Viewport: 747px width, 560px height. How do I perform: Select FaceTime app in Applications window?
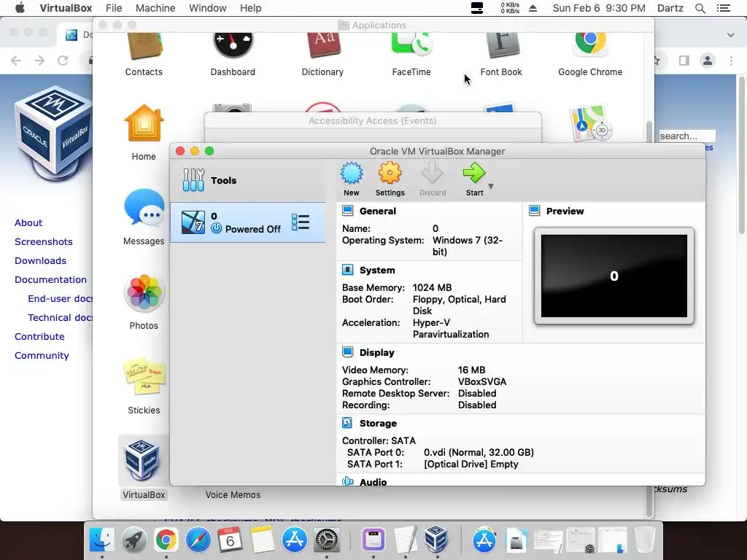[411, 55]
